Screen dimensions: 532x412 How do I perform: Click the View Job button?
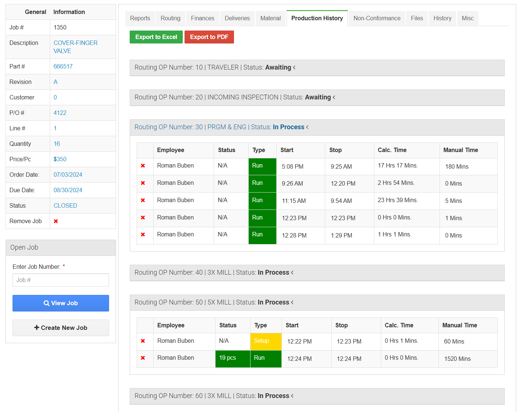coord(61,303)
